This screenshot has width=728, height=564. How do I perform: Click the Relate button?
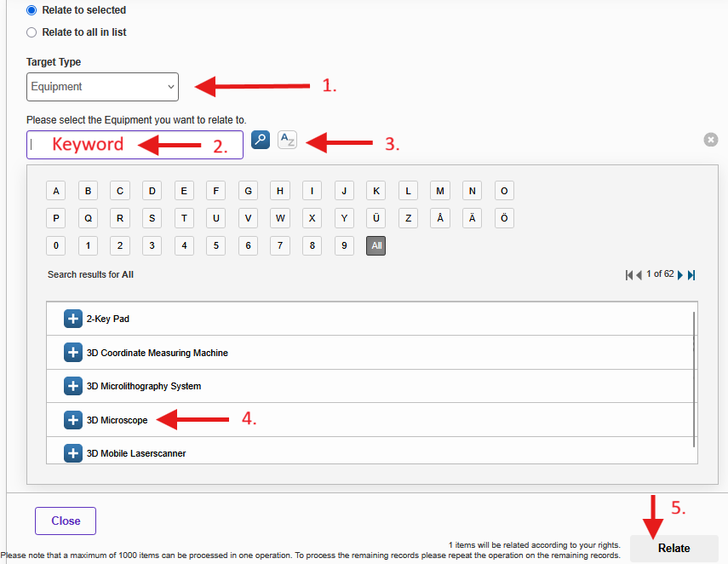point(674,548)
